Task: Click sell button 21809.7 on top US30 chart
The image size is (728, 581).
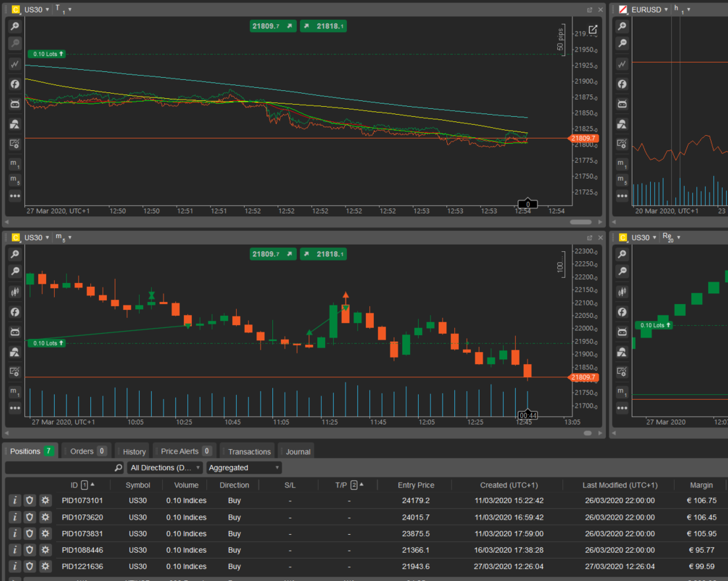Action: pyautogui.click(x=272, y=26)
